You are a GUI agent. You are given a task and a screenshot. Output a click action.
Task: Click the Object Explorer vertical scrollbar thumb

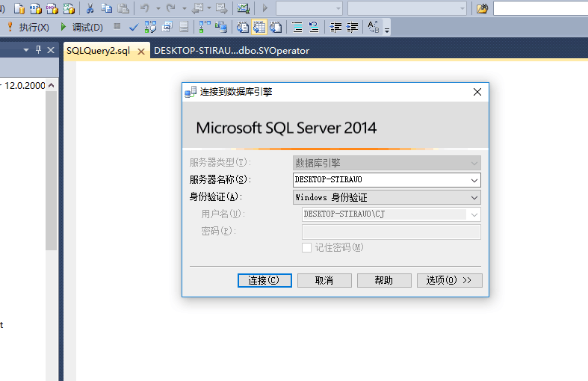pyautogui.click(x=51, y=170)
